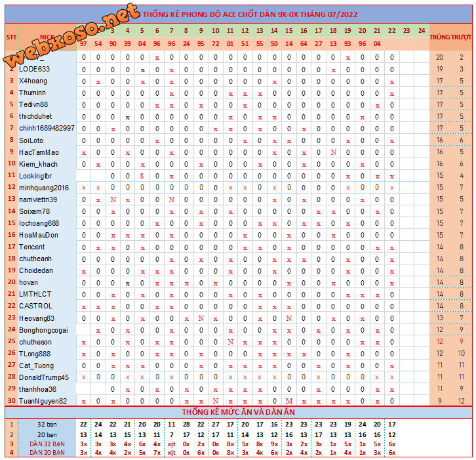Click nickname lochoang688
This screenshot has width=476, height=460.
point(39,223)
